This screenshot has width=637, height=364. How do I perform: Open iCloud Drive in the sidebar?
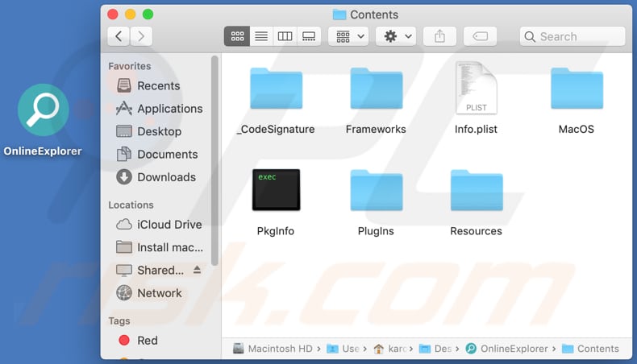158,225
